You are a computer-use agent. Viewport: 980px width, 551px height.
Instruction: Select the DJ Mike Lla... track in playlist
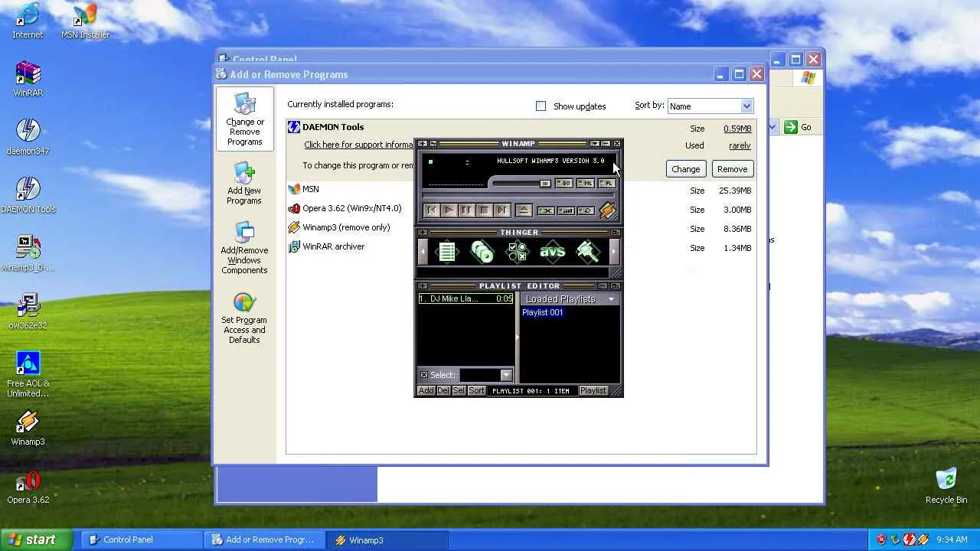point(465,299)
